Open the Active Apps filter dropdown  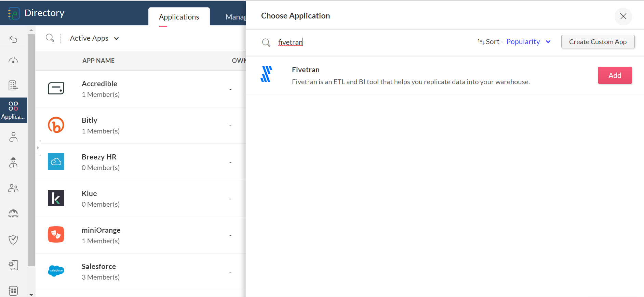(x=94, y=38)
